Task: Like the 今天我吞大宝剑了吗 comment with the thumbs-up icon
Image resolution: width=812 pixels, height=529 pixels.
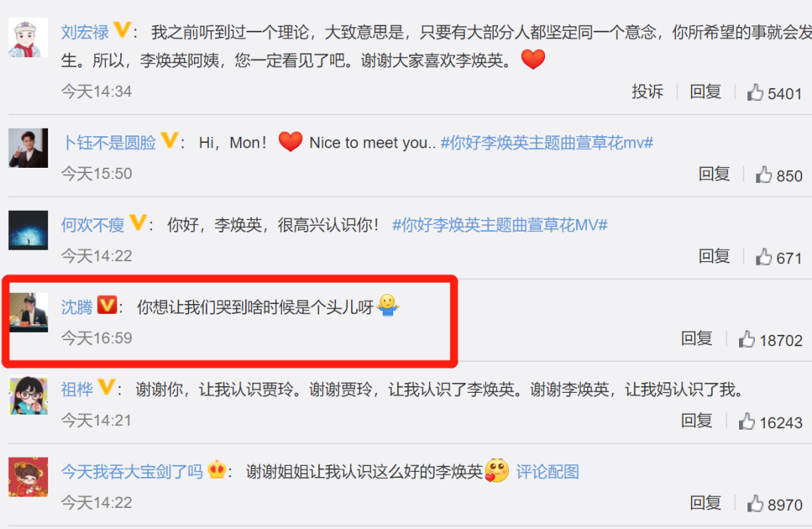Action: 755,503
